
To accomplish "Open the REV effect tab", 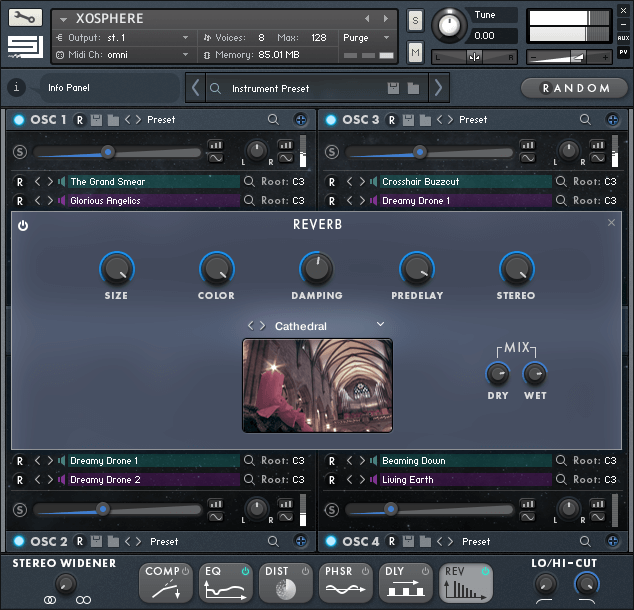I will pos(466,583).
